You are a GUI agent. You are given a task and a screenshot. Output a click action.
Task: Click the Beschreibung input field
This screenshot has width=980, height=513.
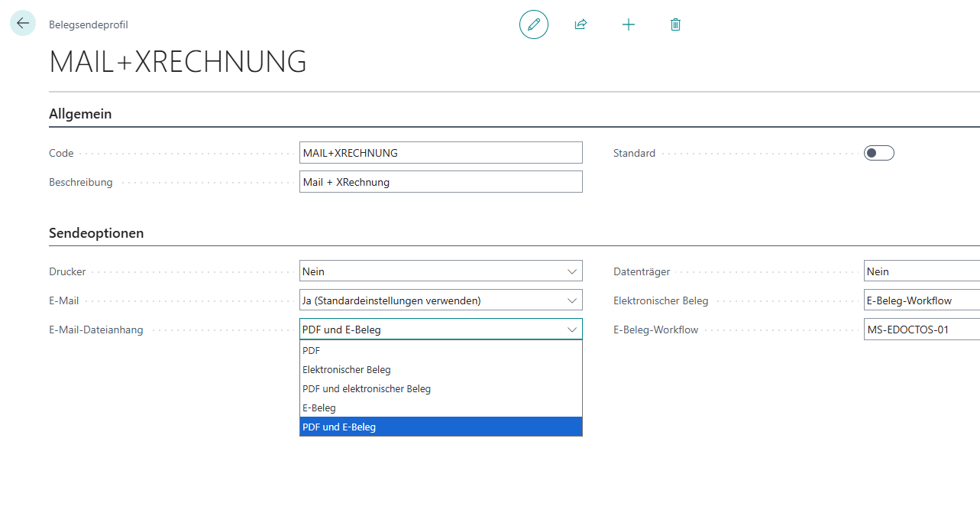(x=441, y=181)
